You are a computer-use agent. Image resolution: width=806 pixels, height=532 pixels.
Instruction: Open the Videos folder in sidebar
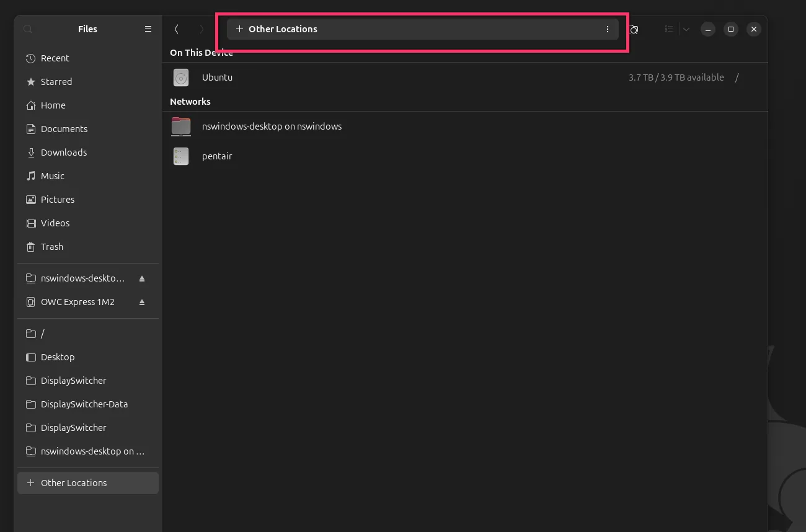click(x=88, y=223)
